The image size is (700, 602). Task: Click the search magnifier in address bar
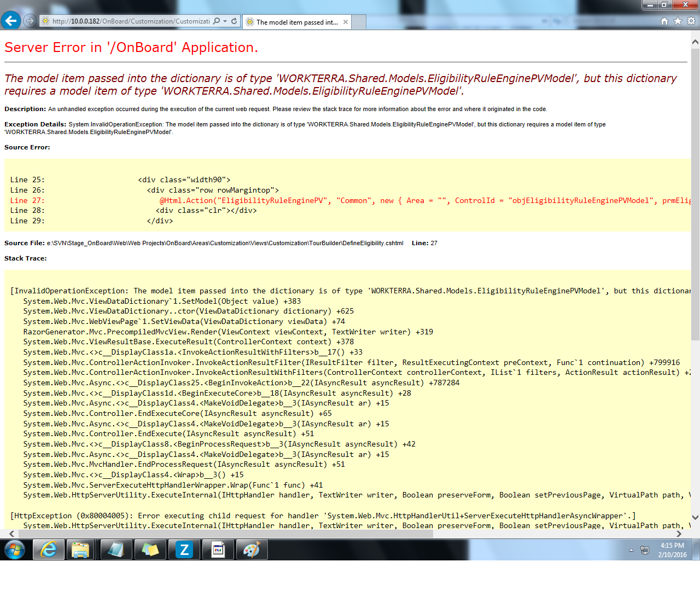[x=217, y=21]
